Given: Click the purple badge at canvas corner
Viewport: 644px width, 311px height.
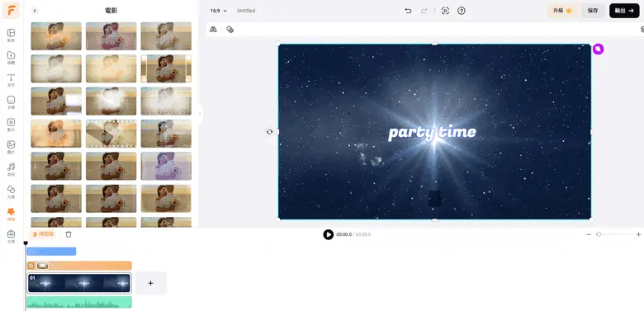Looking at the screenshot, I should (599, 49).
